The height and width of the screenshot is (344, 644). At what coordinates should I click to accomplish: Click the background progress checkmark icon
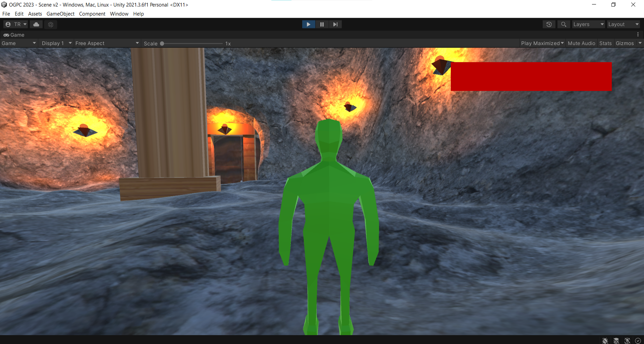(638, 340)
